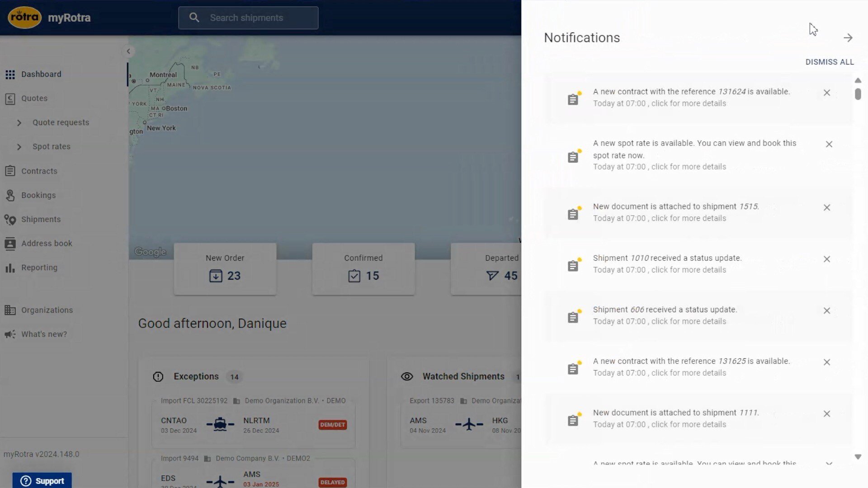Toggle visibility of Watched Shipments panel

(x=406, y=376)
